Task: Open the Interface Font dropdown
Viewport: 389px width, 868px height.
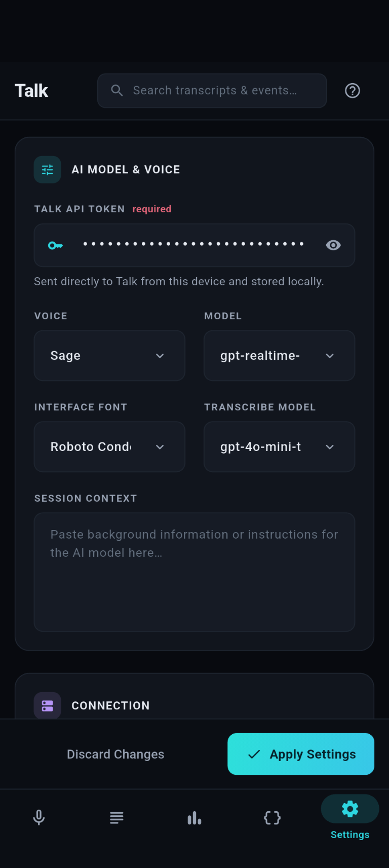Action: [x=109, y=447]
